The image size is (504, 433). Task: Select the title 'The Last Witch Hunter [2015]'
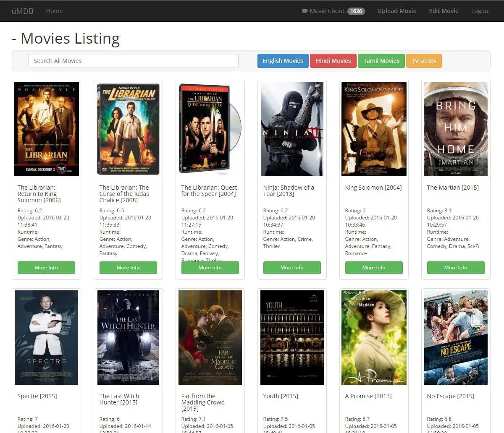(x=119, y=399)
